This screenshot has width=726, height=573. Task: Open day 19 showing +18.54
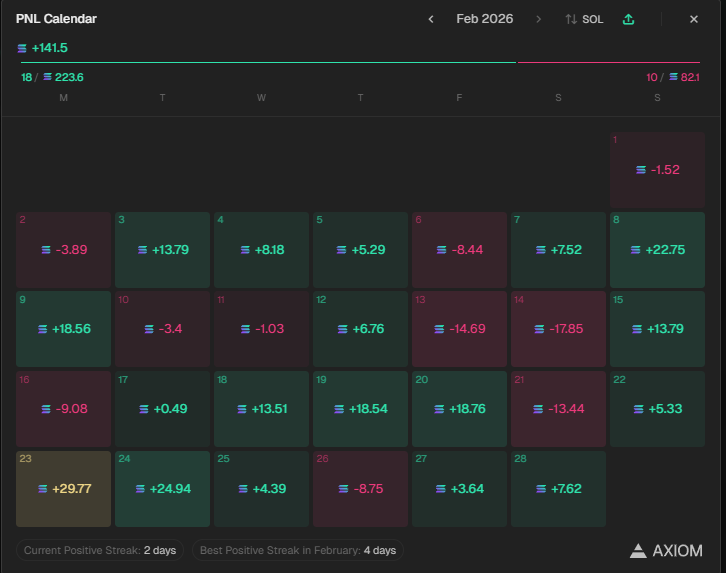(360, 409)
